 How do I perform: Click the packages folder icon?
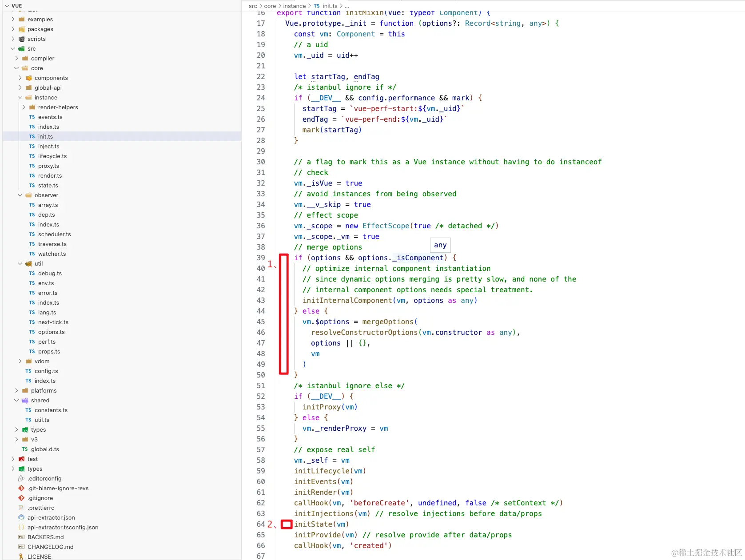pos(21,29)
